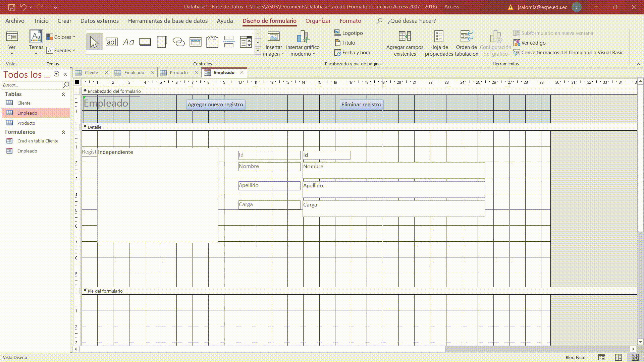
Task: Collapse the Formularios group
Action: pyautogui.click(x=63, y=132)
